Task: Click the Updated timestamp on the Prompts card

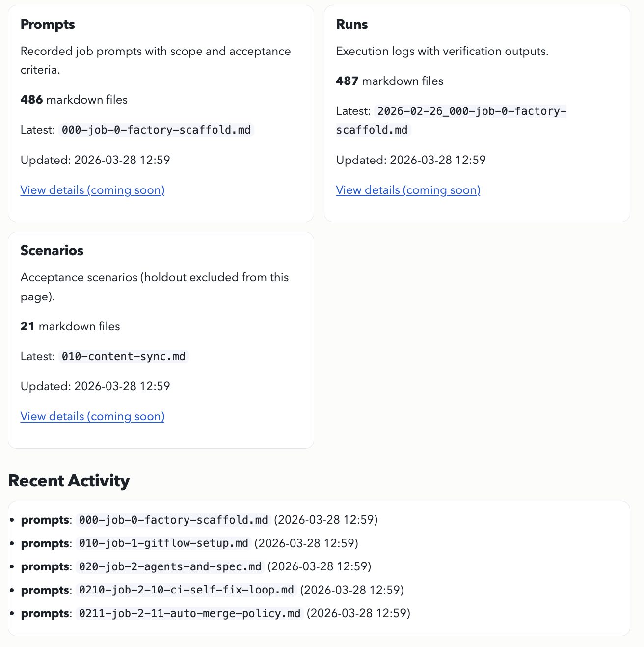Action: pyautogui.click(x=95, y=160)
